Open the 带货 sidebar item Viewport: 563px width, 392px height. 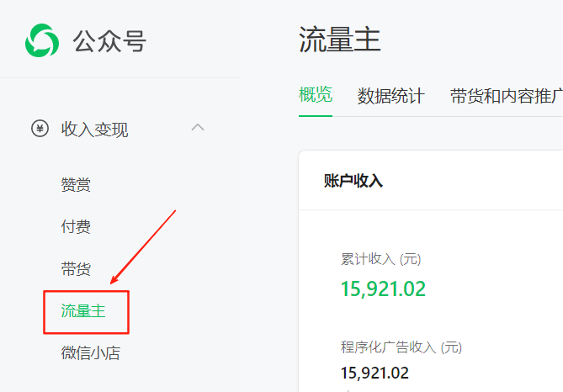(x=76, y=269)
